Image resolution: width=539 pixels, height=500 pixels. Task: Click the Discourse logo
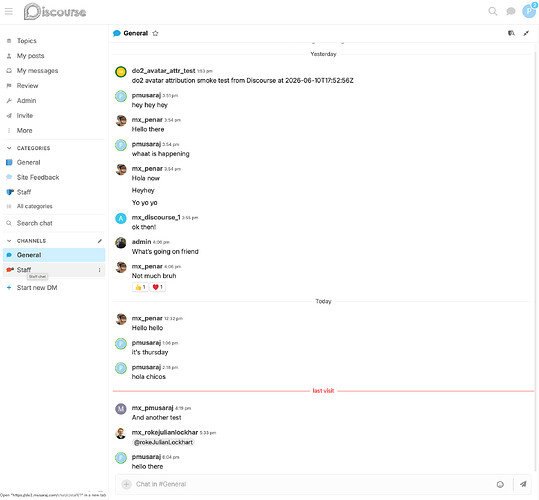[55, 12]
